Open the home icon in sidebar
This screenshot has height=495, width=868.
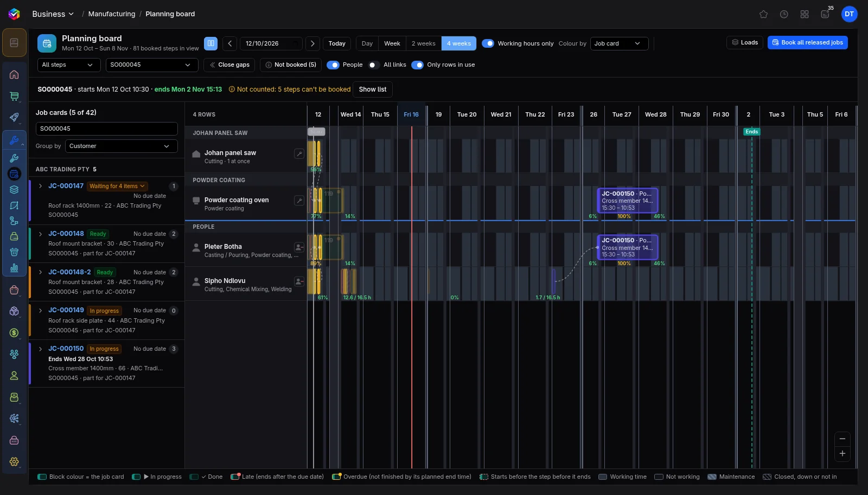click(14, 75)
